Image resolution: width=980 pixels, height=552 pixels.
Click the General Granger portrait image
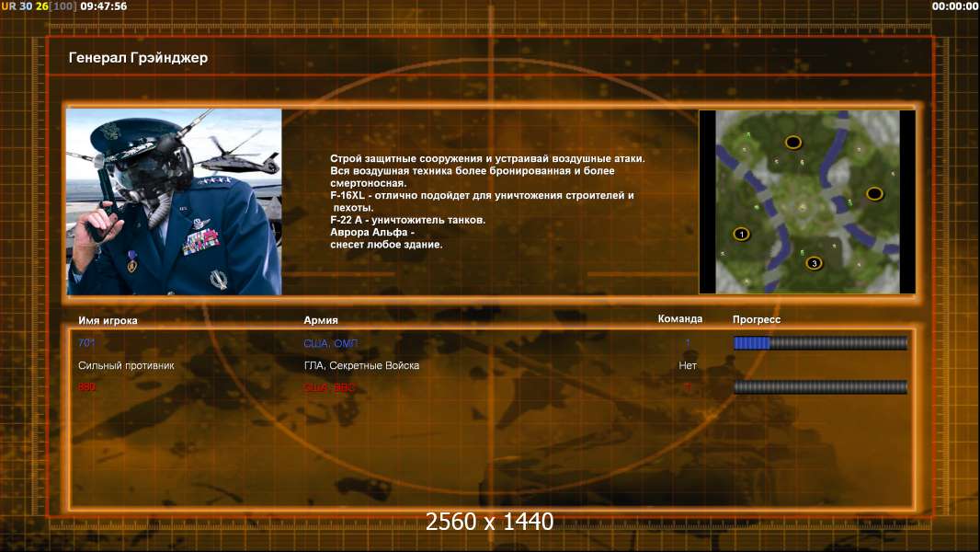point(175,201)
